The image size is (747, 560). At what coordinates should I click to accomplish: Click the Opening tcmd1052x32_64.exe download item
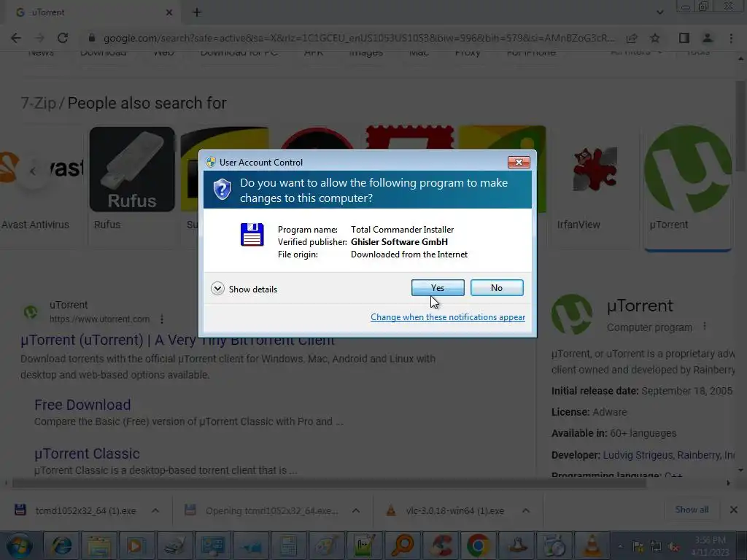tap(262, 510)
